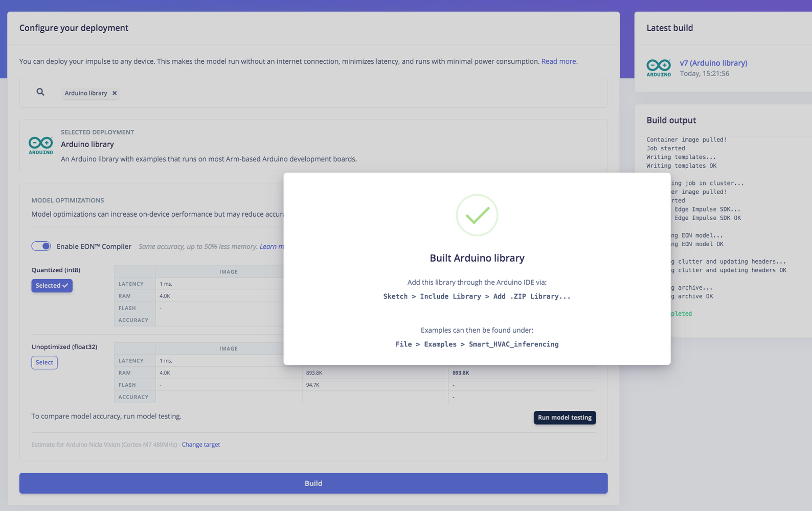Click the Arduino logo in Selected Deployment

click(41, 146)
